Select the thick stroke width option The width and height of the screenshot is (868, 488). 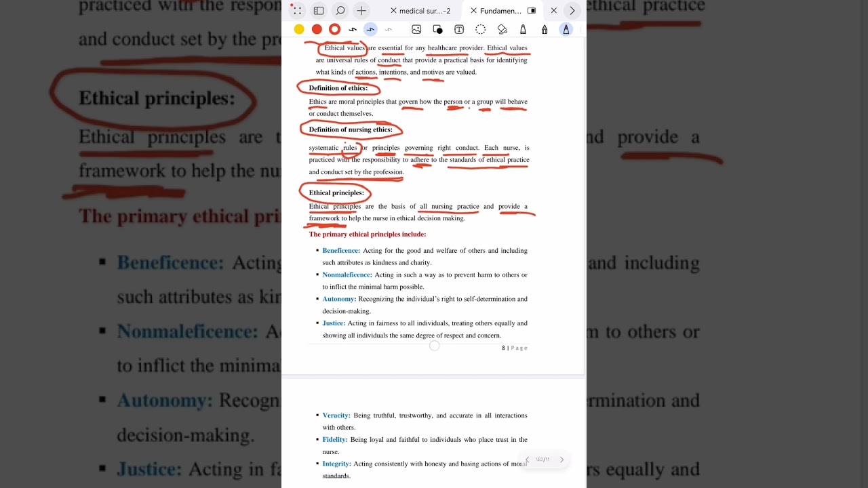353,30
